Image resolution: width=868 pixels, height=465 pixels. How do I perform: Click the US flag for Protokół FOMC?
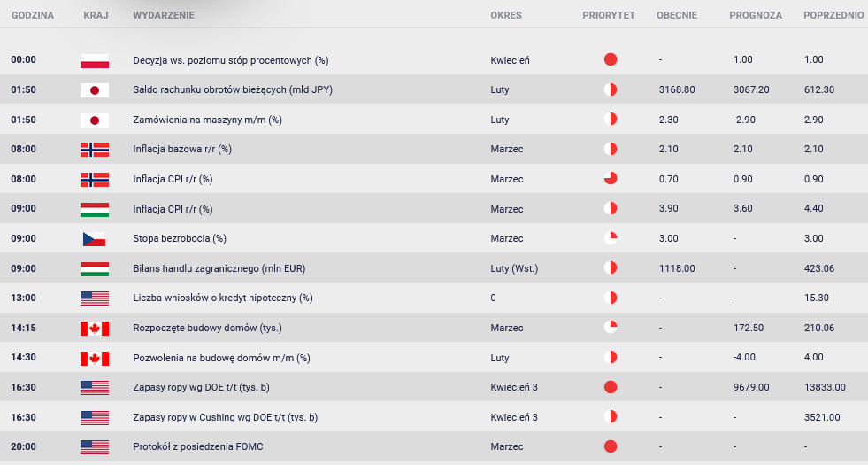click(x=94, y=446)
